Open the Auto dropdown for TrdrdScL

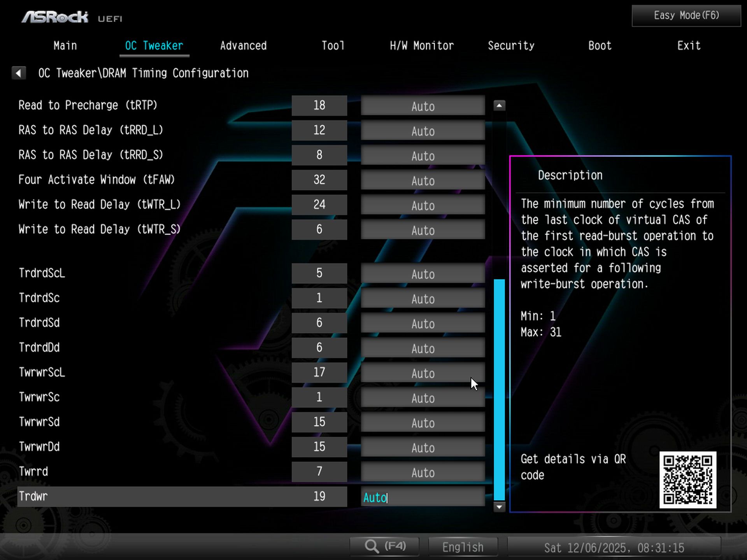tap(423, 274)
